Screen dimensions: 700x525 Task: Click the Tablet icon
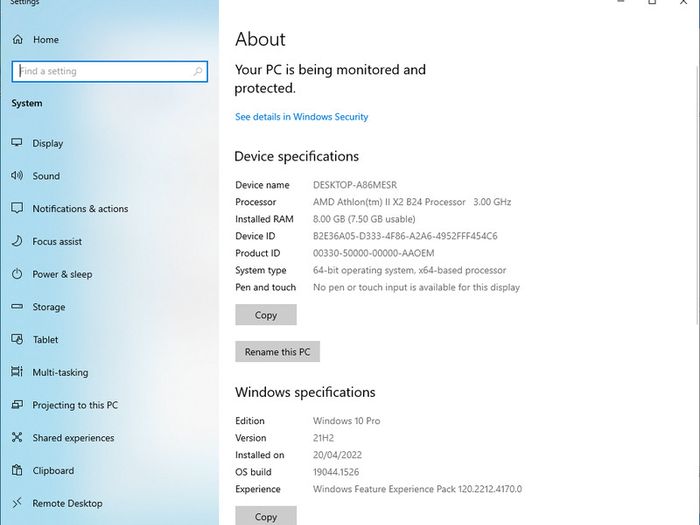click(17, 339)
